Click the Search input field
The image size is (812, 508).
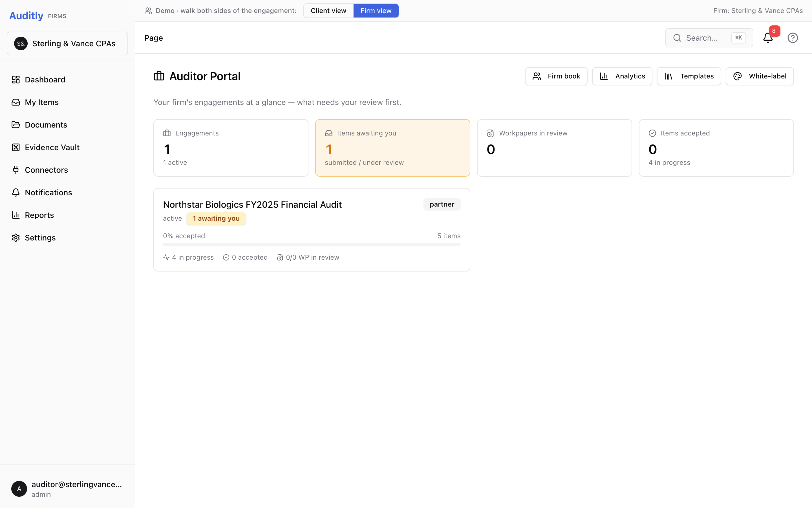709,38
